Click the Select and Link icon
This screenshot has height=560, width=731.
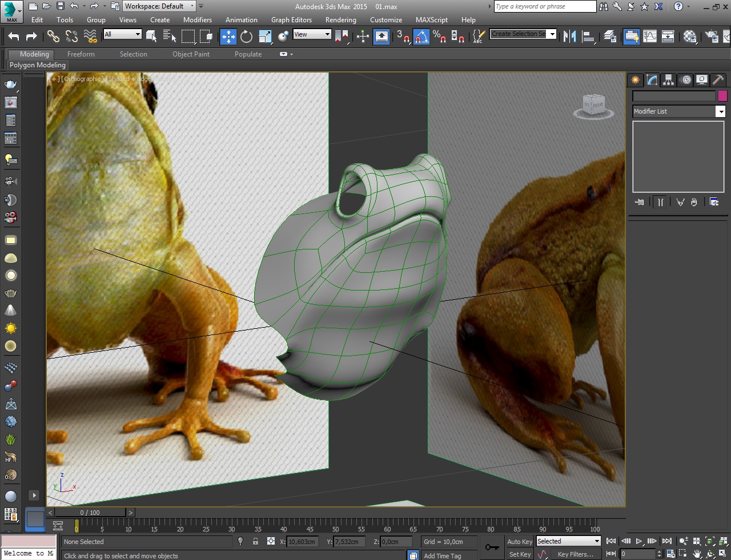coord(53,37)
